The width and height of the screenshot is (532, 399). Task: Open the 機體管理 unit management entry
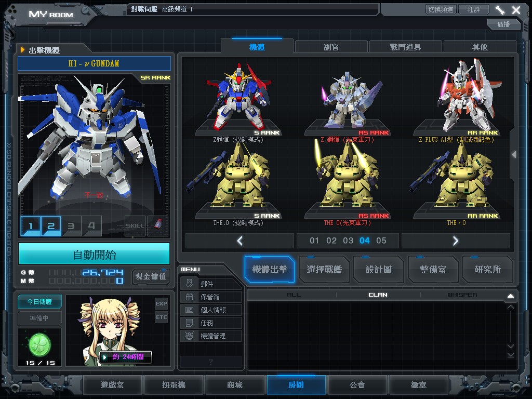(211, 336)
